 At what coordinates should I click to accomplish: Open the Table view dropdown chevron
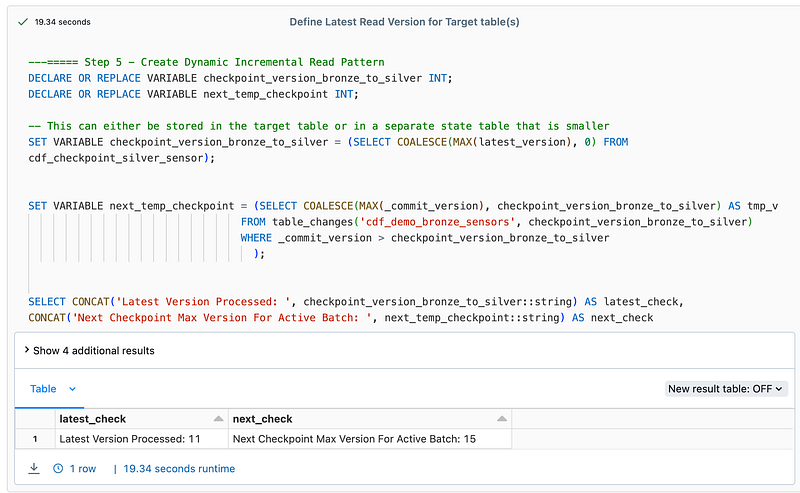pyautogui.click(x=72, y=389)
